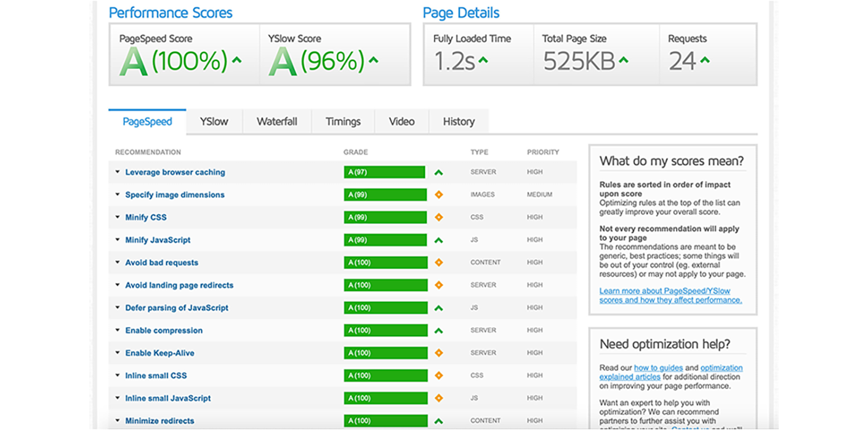The height and width of the screenshot is (431, 868).
Task: Open the History tab
Action: pos(458,121)
